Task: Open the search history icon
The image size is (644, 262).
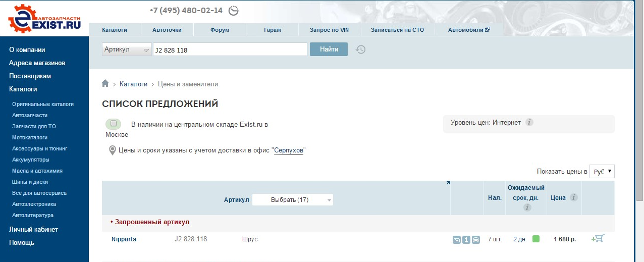Action: (360, 49)
